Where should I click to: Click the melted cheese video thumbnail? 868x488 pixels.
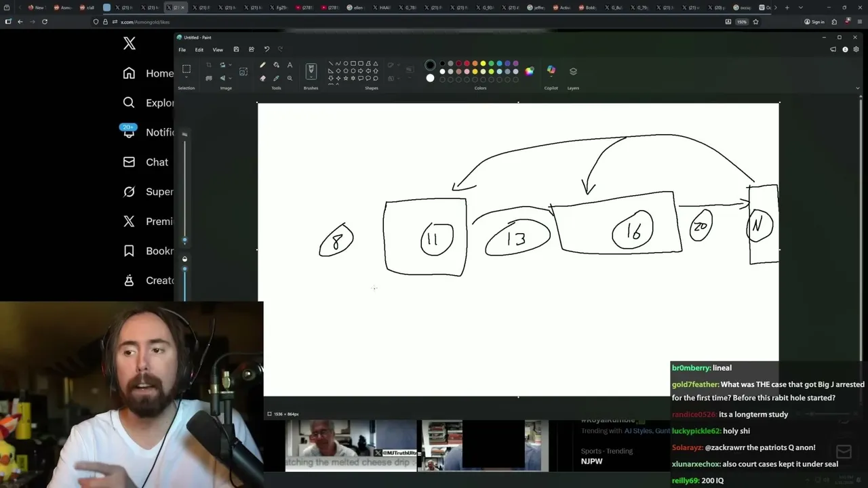click(x=351, y=445)
